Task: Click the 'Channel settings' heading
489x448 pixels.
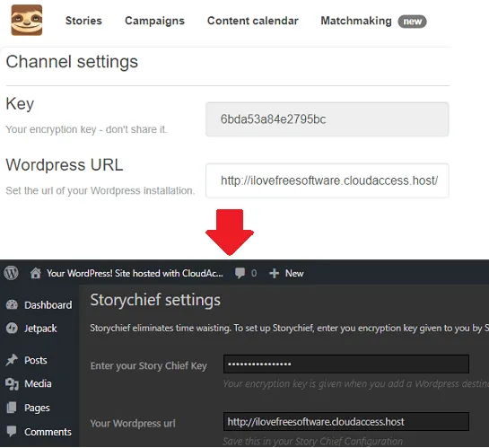Action: (x=72, y=62)
